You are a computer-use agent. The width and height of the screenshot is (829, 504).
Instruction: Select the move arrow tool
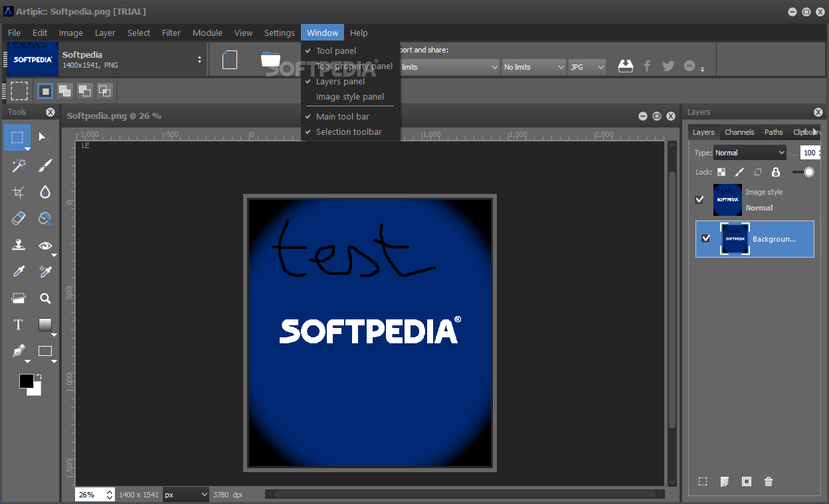(45, 138)
